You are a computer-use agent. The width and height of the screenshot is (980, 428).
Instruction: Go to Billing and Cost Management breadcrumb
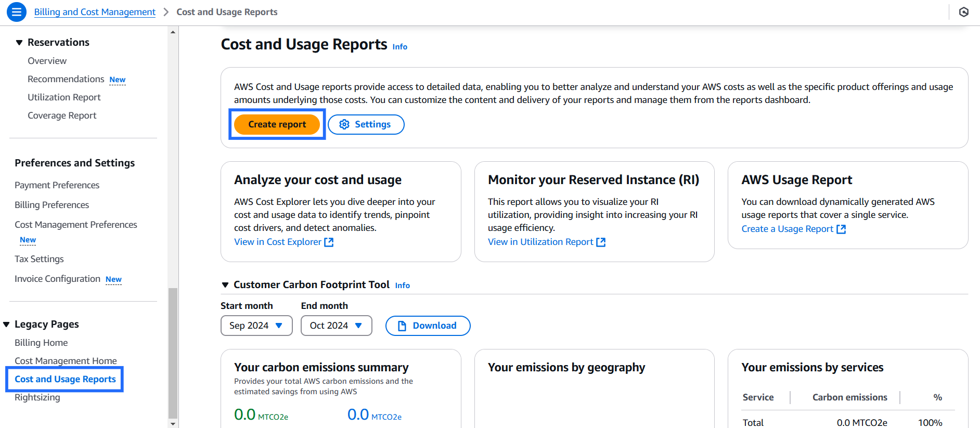[x=95, y=12]
